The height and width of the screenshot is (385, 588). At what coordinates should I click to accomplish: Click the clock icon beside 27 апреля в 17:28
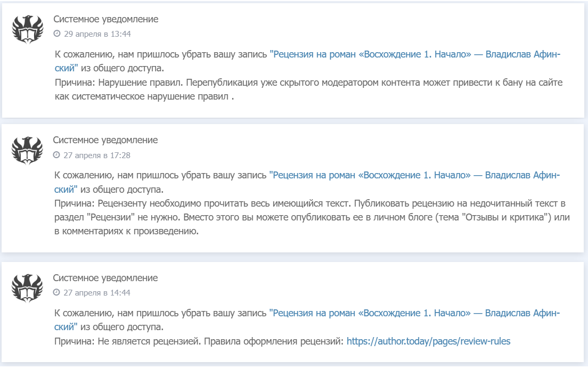(x=56, y=155)
